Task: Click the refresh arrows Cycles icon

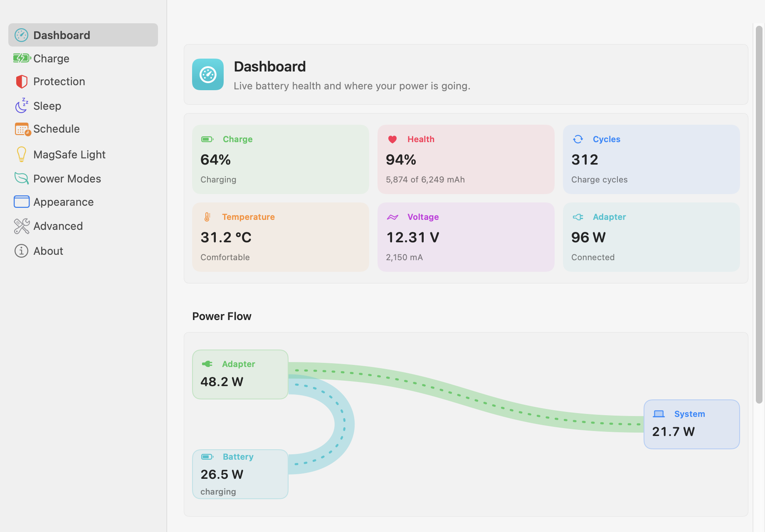Action: [x=578, y=139]
